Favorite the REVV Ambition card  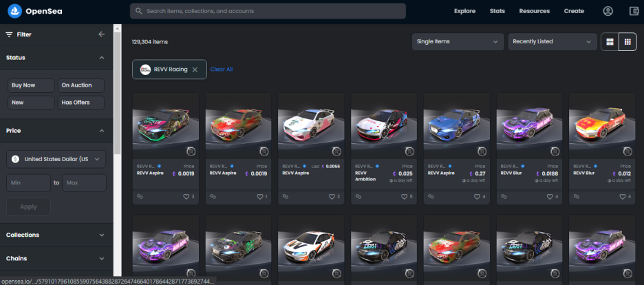[405, 197]
